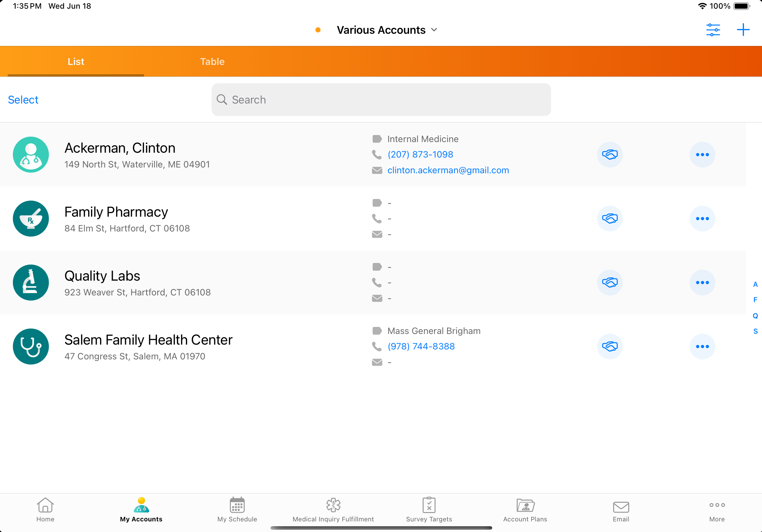Tap the plus add account icon
The image size is (762, 532).
tap(743, 30)
